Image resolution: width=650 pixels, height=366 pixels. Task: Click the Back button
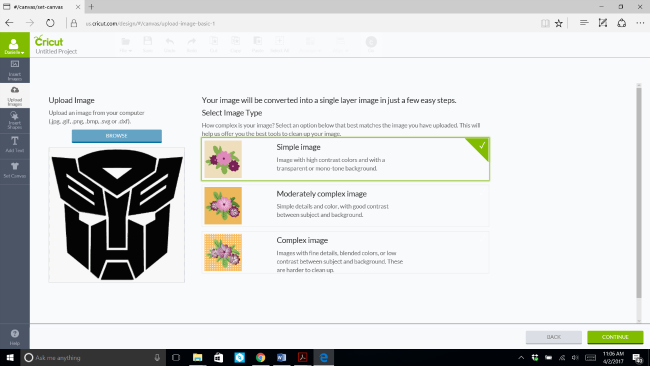[553, 337]
